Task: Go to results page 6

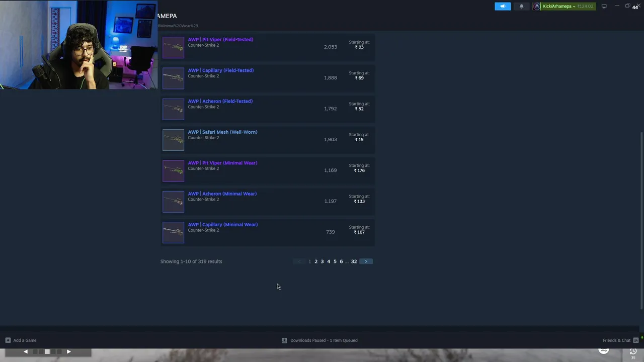Action: click(341, 261)
